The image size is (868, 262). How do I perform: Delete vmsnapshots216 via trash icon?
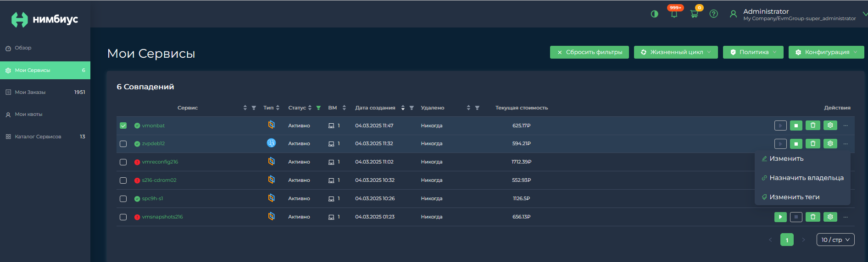813,217
